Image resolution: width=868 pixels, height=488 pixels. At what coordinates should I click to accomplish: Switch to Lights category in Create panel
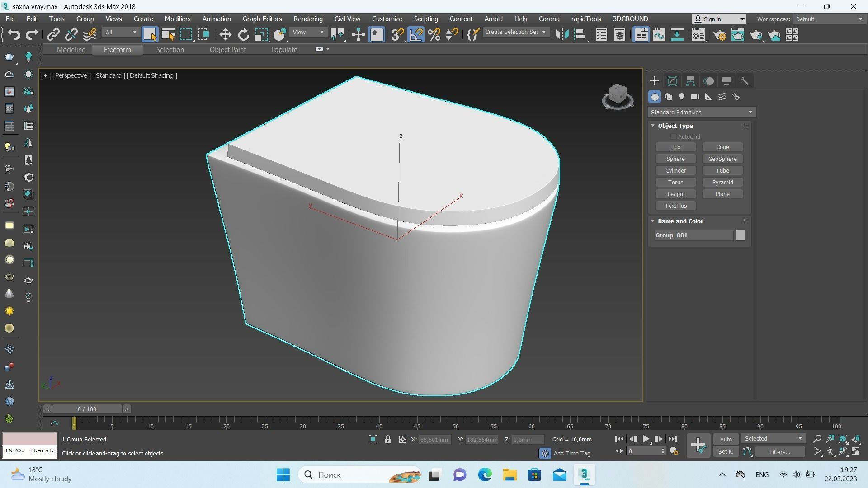[682, 97]
